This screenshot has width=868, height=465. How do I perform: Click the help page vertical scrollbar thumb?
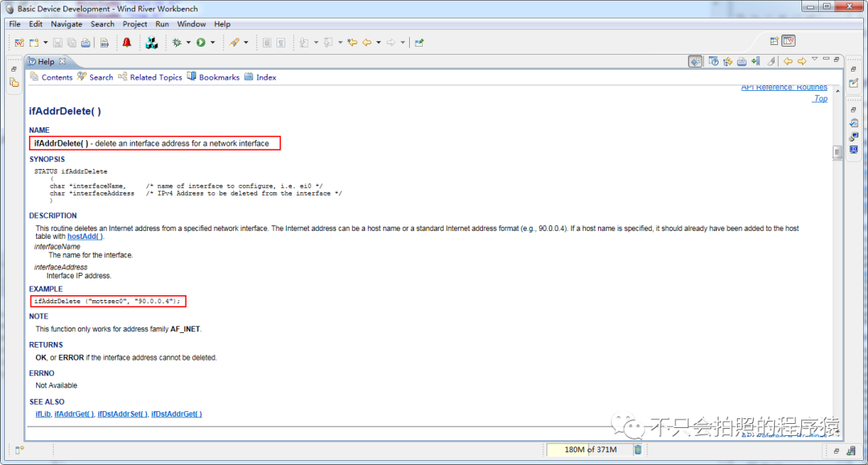(x=837, y=152)
